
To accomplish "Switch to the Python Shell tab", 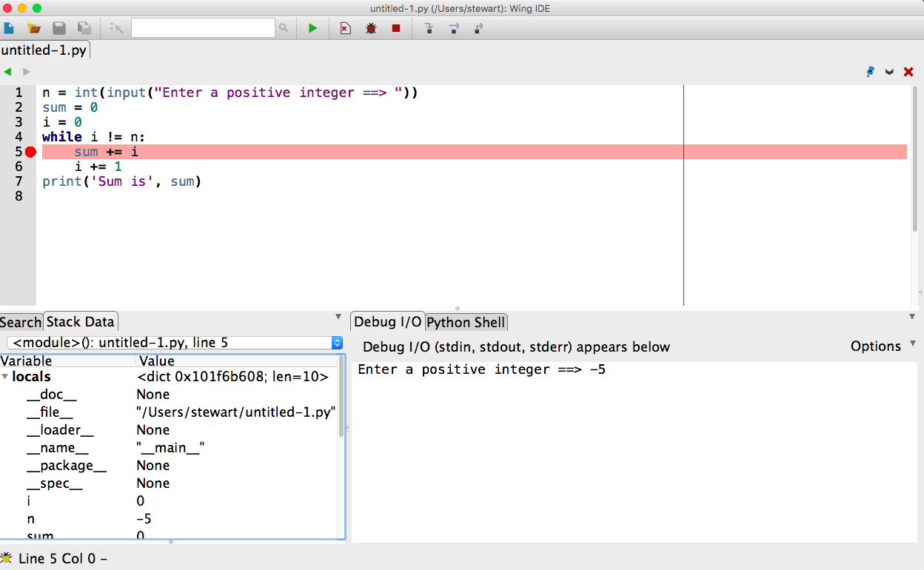I will point(466,322).
